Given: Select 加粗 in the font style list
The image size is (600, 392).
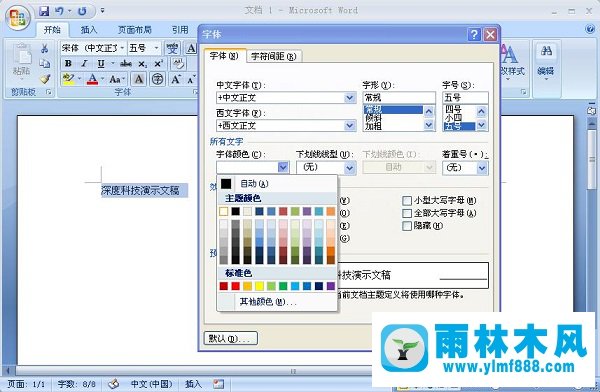Looking at the screenshot, I should tap(393, 126).
